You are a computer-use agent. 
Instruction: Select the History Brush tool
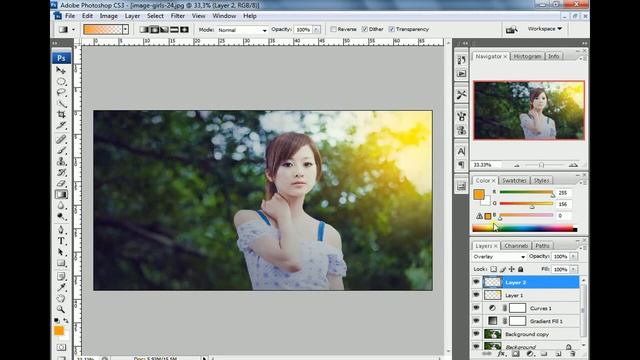[x=61, y=173]
